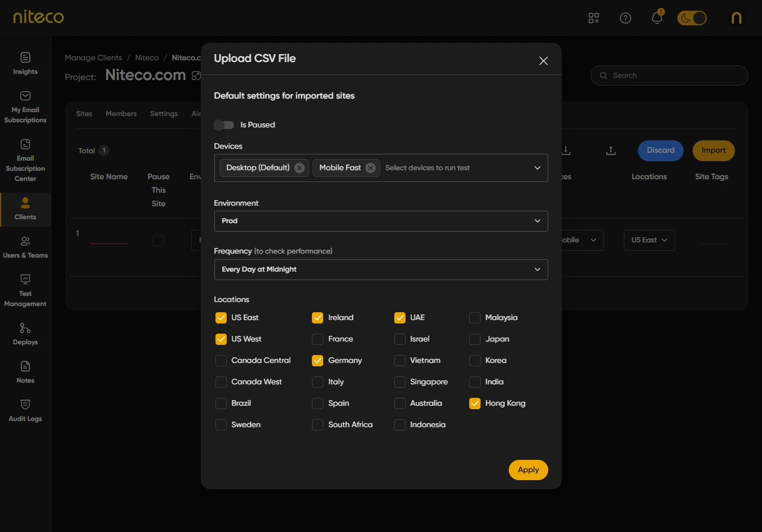Open the Deploys sidebar icon
The height and width of the screenshot is (532, 762).
25,328
